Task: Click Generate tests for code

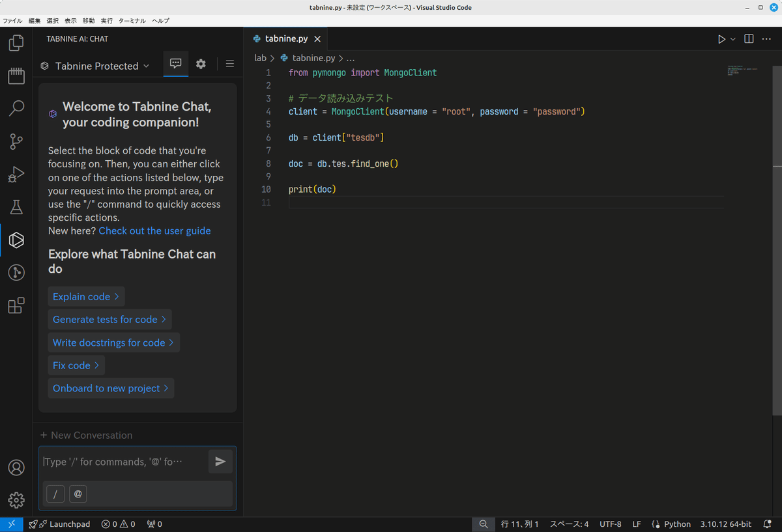Action: click(x=109, y=319)
